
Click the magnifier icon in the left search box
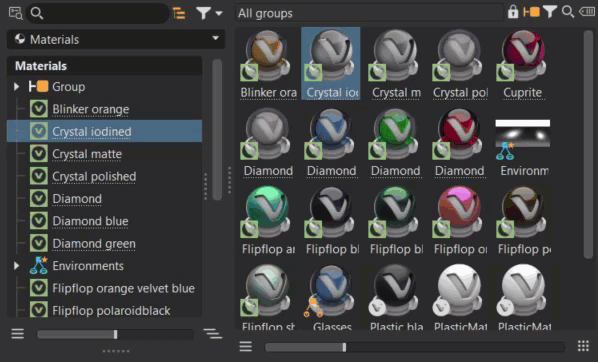37,13
